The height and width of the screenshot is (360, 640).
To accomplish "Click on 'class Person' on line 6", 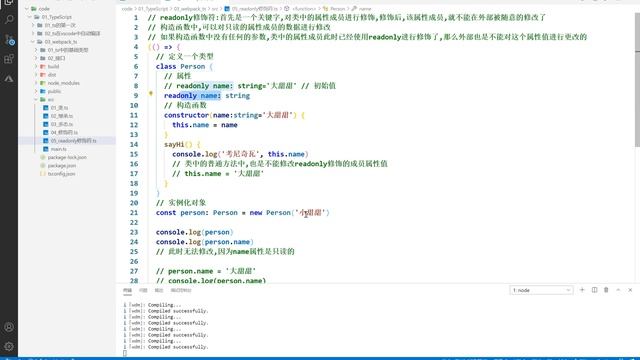I will pos(180,67).
